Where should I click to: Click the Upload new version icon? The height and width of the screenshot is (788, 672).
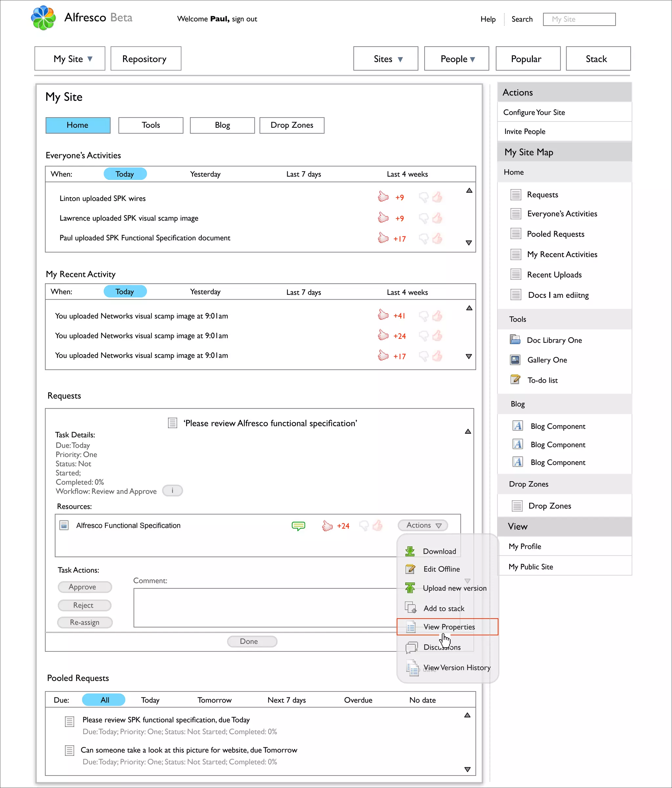coord(410,588)
